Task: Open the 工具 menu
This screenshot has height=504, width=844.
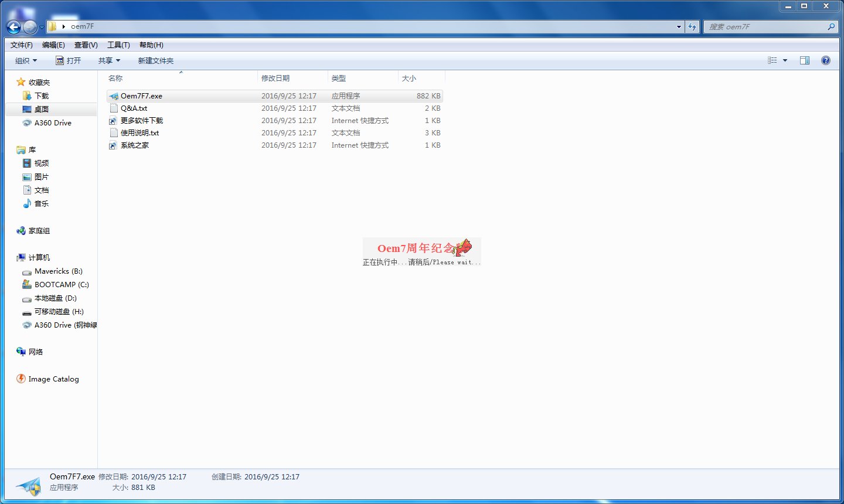Action: pyautogui.click(x=118, y=45)
